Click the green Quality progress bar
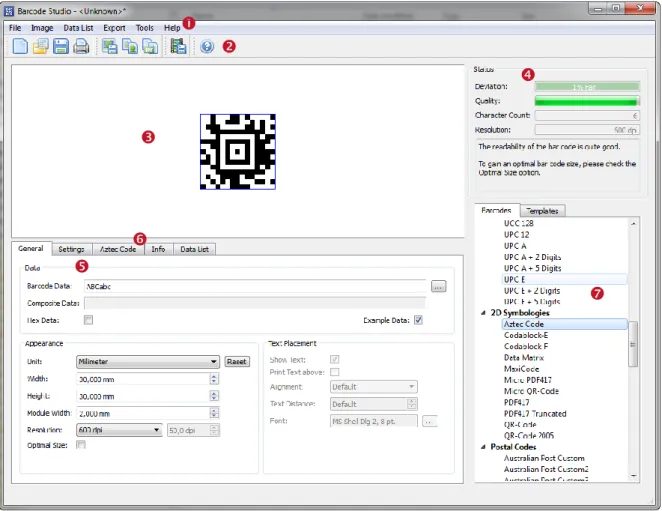Viewport: 662px width, 511px height. (587, 101)
